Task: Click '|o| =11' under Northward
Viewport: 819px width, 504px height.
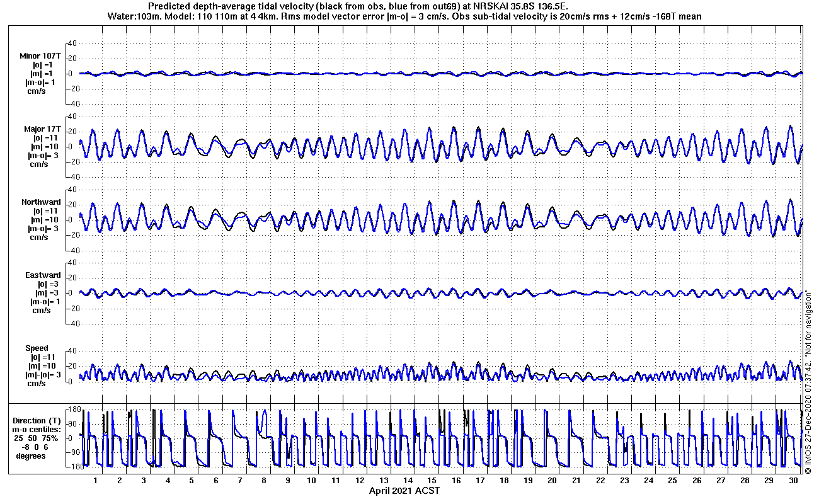Action: pyautogui.click(x=45, y=211)
